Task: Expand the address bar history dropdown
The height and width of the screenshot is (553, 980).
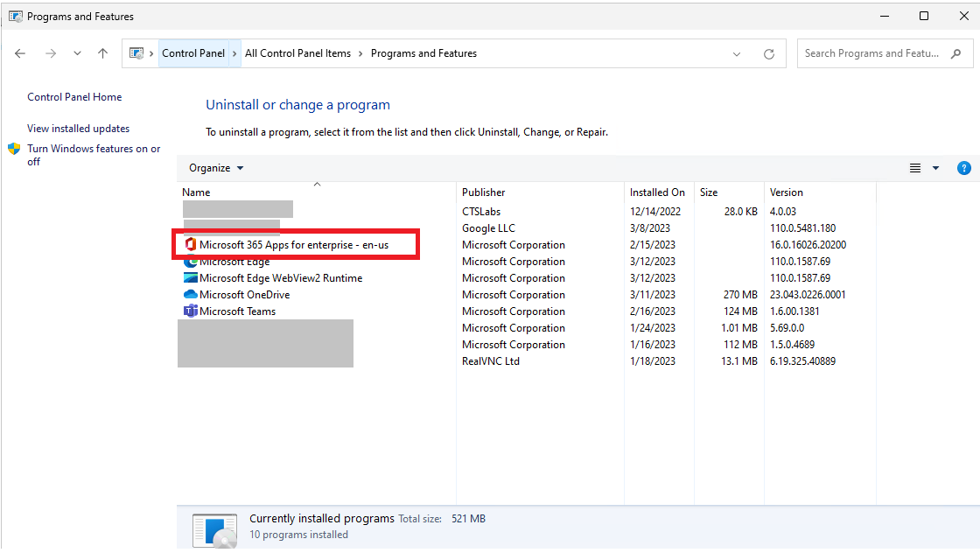Action: (x=737, y=53)
